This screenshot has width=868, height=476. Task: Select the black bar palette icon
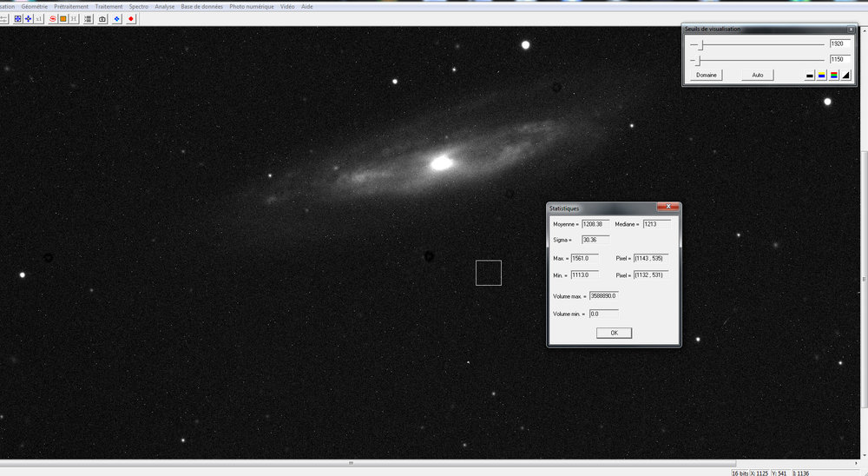click(810, 76)
